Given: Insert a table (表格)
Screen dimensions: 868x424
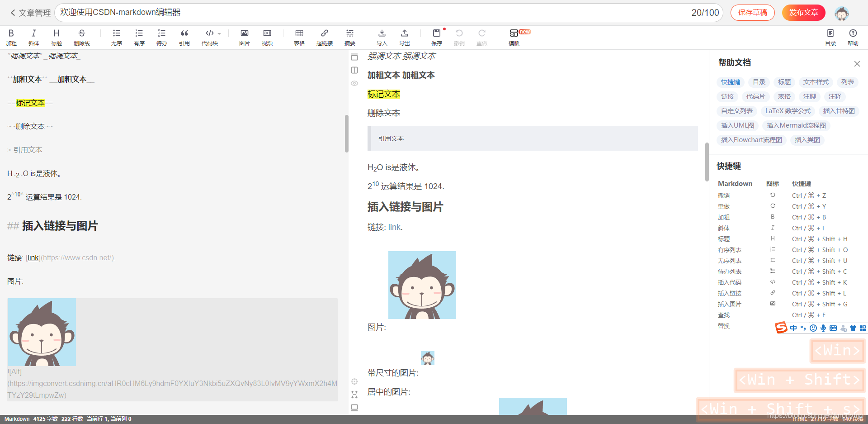Looking at the screenshot, I should 299,37.
